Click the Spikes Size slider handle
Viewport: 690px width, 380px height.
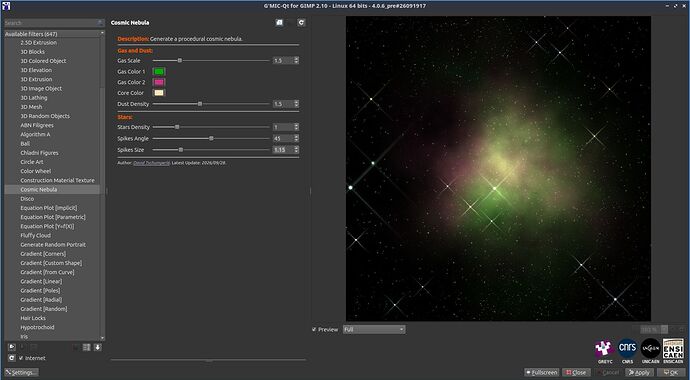point(181,150)
